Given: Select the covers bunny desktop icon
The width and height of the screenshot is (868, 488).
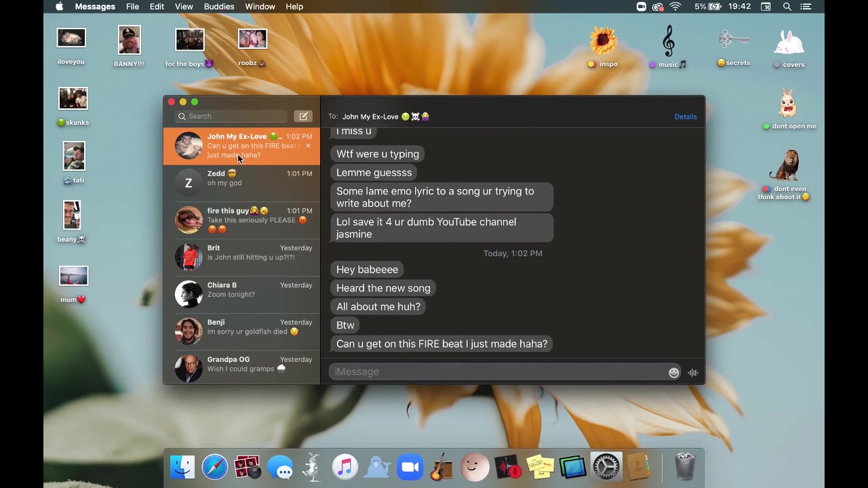Looking at the screenshot, I should [x=789, y=49].
